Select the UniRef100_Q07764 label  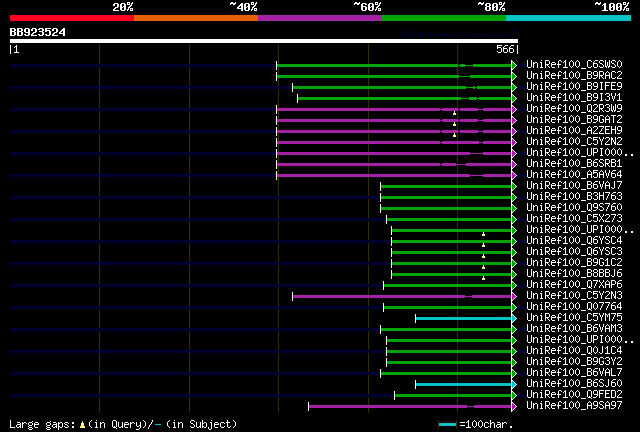tap(574, 307)
